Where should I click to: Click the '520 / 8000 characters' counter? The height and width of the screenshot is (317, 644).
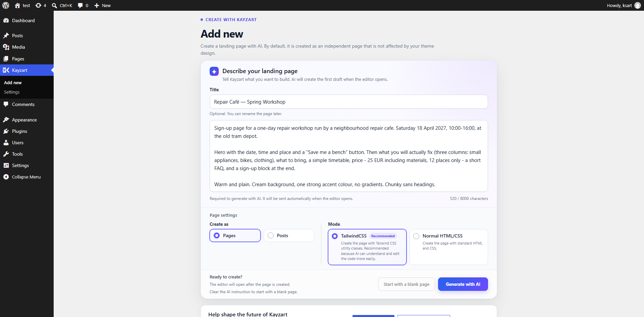tap(469, 199)
